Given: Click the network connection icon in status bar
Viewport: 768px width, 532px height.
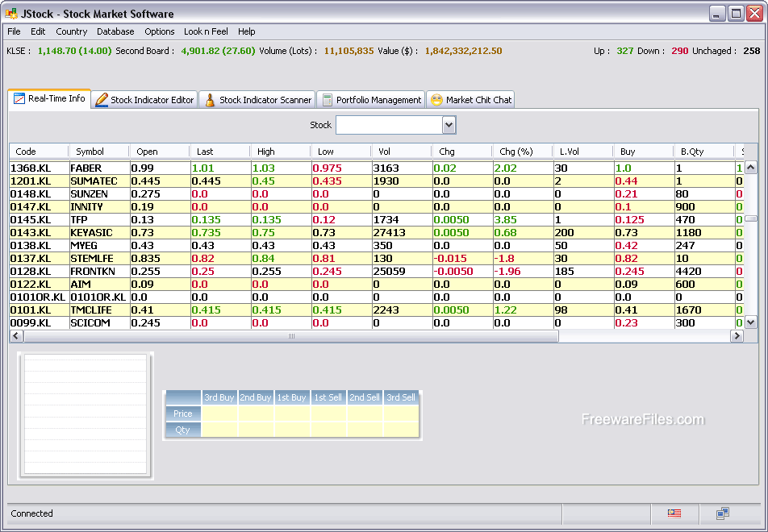Looking at the screenshot, I should coord(723,513).
